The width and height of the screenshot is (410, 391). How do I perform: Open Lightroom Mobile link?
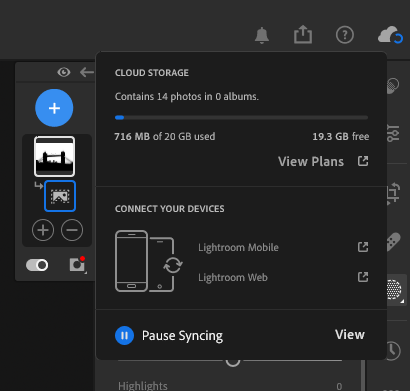point(238,247)
